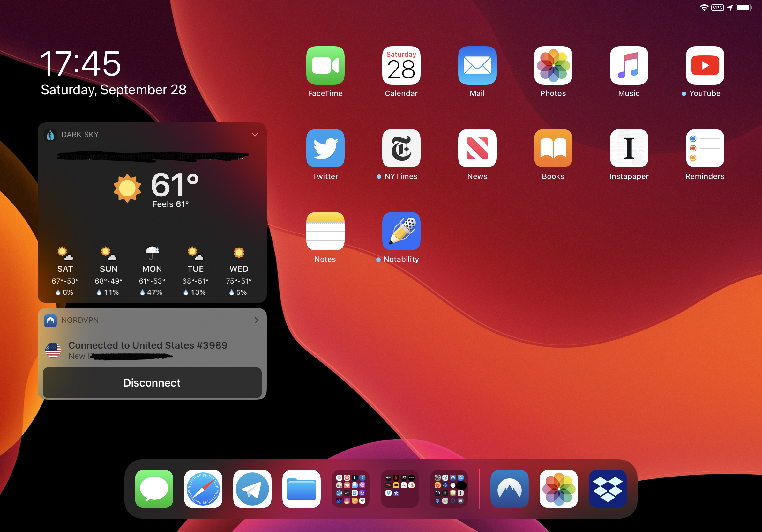762x532 pixels.
Task: Tap the large sun icon in Dark Sky
Action: pos(127,188)
